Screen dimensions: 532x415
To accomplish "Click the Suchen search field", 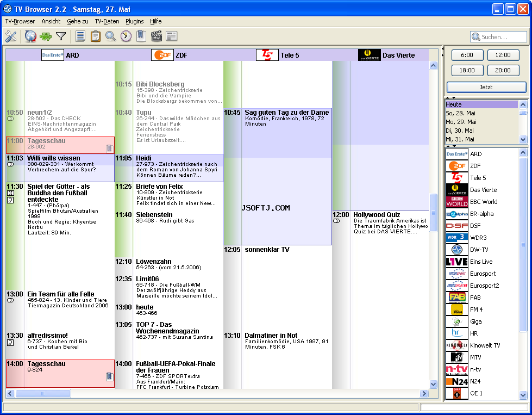I will click(498, 36).
